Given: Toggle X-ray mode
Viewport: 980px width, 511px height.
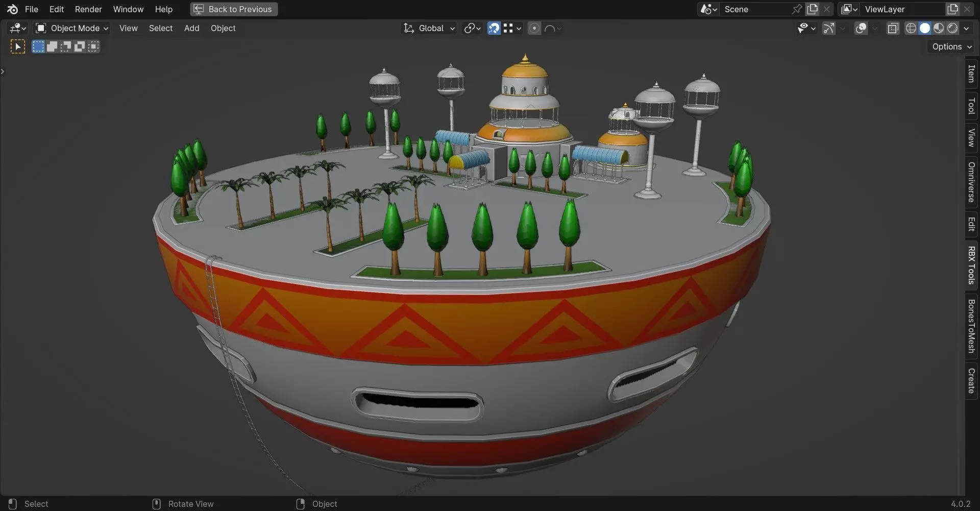Looking at the screenshot, I should [x=893, y=28].
